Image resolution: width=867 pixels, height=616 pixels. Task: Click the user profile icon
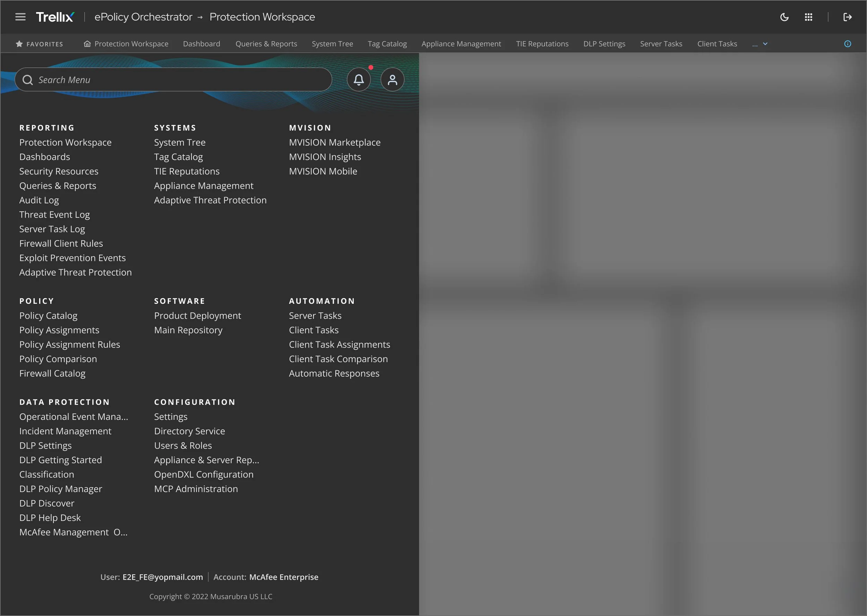392,80
